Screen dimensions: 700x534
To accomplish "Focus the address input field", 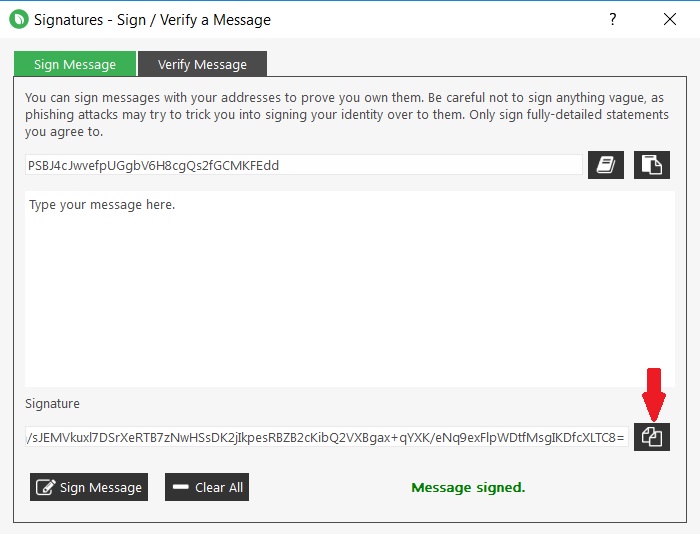I will point(304,165).
